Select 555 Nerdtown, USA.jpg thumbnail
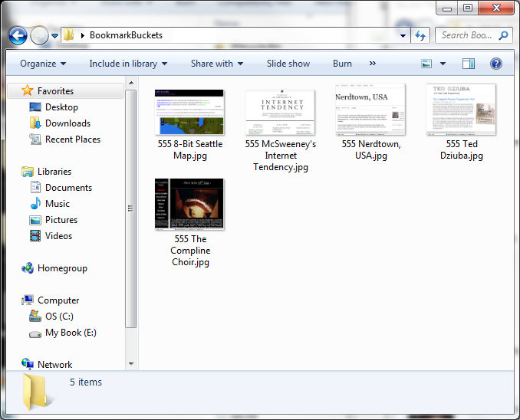Image resolution: width=520 pixels, height=420 pixels. click(370, 110)
